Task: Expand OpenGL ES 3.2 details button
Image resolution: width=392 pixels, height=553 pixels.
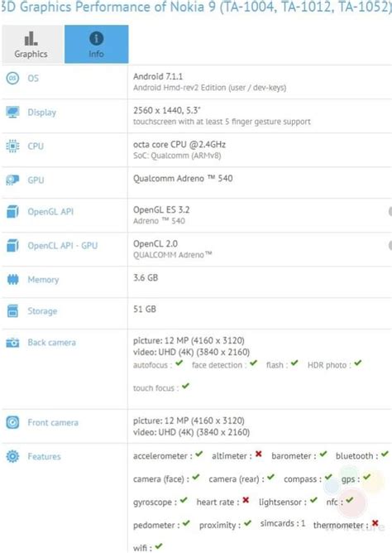Action: pyautogui.click(x=390, y=212)
